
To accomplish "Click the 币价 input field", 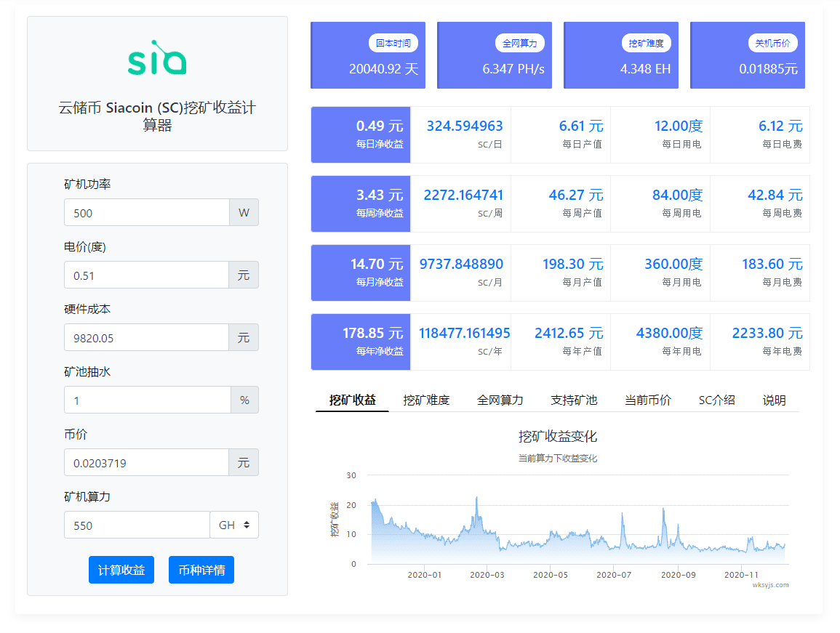I will [x=146, y=463].
